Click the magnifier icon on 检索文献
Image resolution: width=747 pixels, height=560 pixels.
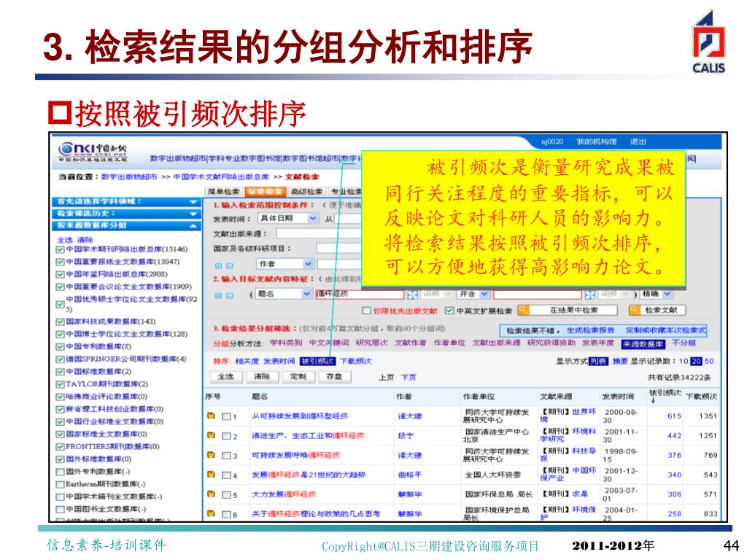[635, 311]
